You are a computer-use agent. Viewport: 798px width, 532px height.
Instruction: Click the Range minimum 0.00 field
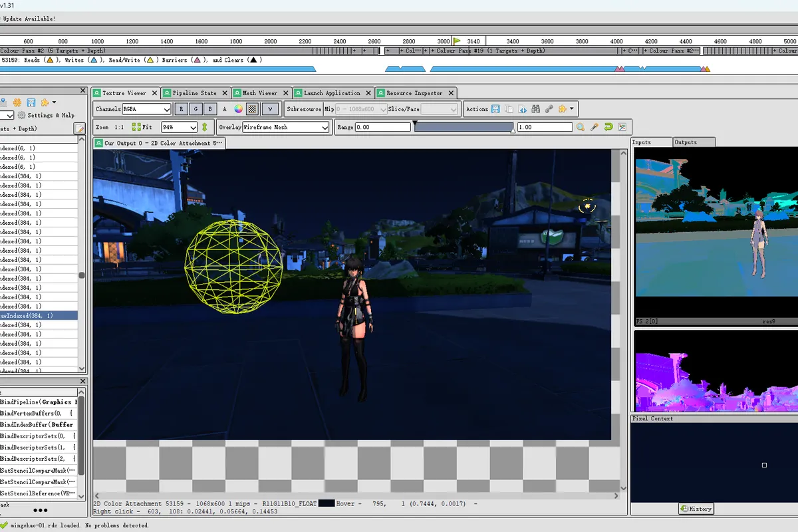coord(383,127)
